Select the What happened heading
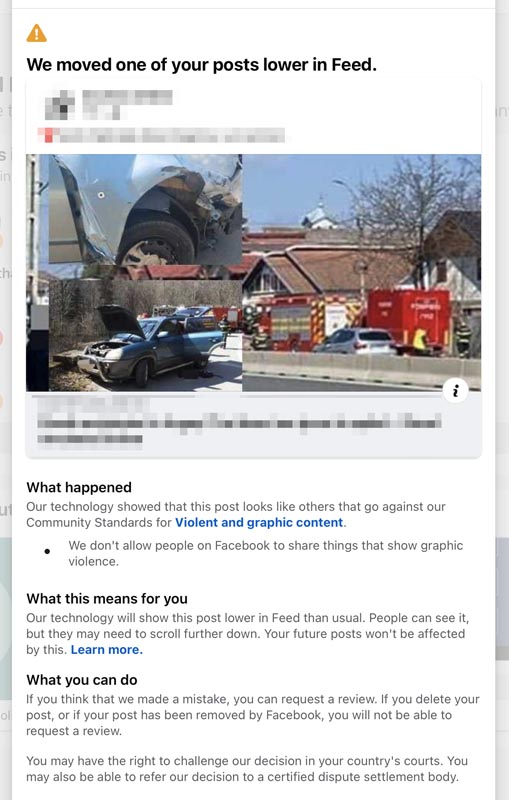The image size is (509, 800). (79, 487)
